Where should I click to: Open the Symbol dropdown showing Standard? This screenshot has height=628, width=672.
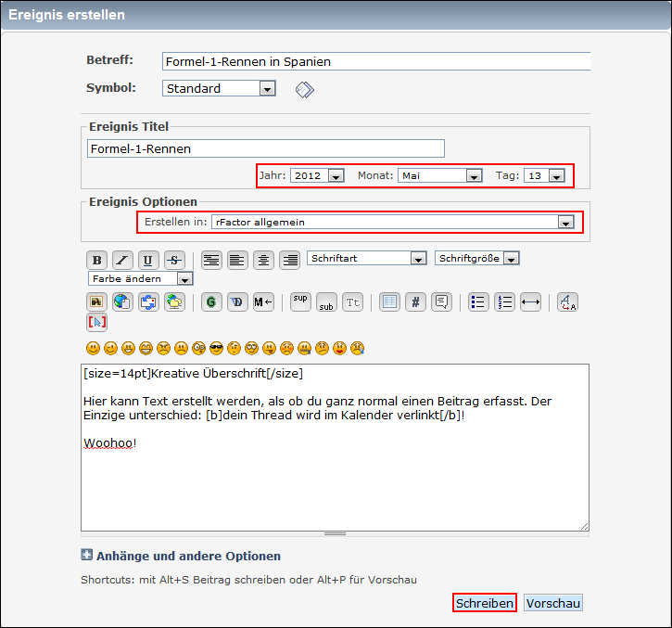[x=219, y=88]
